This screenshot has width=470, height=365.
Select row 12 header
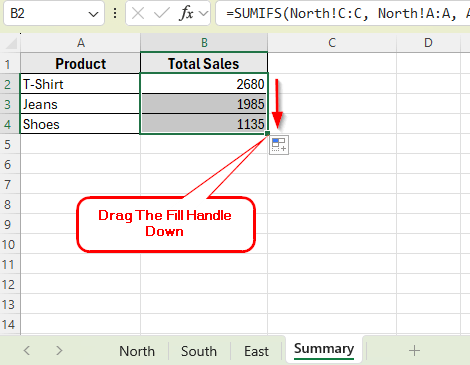click(9, 285)
